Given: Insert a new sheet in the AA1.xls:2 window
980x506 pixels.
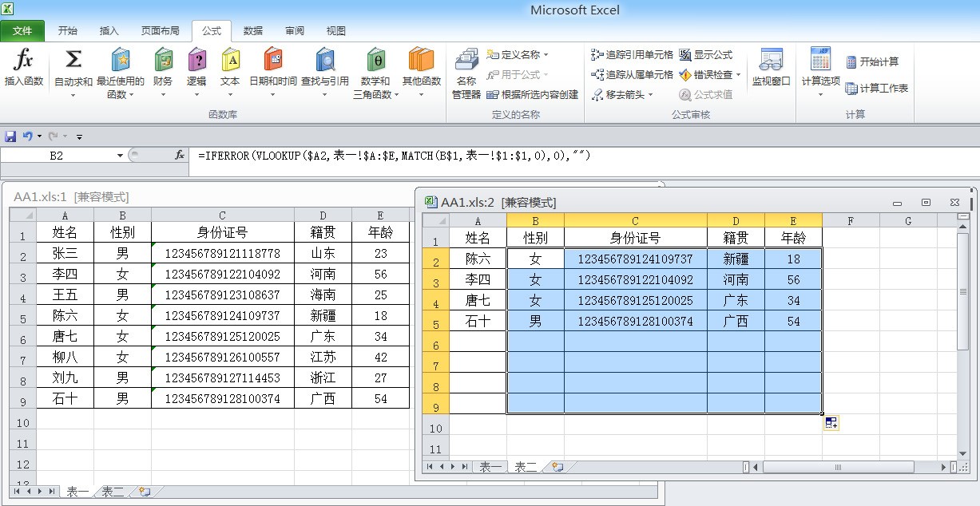Looking at the screenshot, I should click(x=557, y=467).
